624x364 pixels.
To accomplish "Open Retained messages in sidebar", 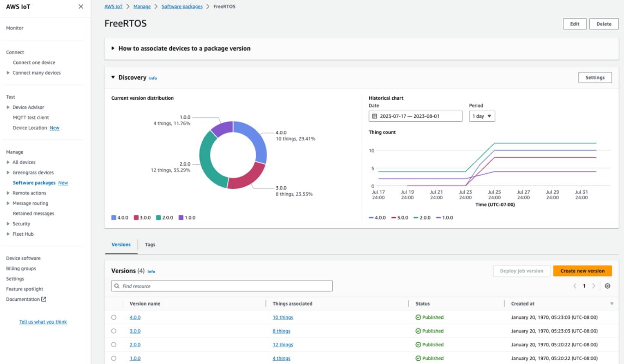I will (34, 213).
